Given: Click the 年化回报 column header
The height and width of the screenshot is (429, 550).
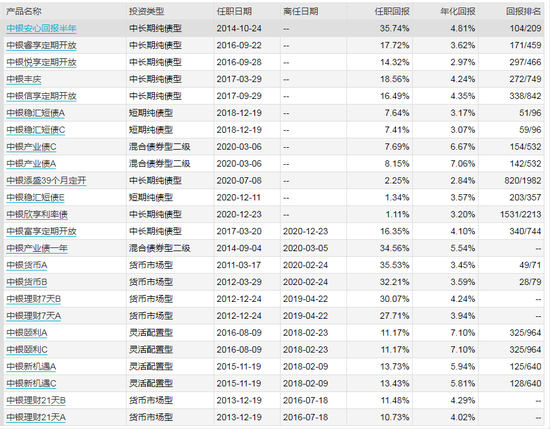Looking at the screenshot, I should pos(458,11).
